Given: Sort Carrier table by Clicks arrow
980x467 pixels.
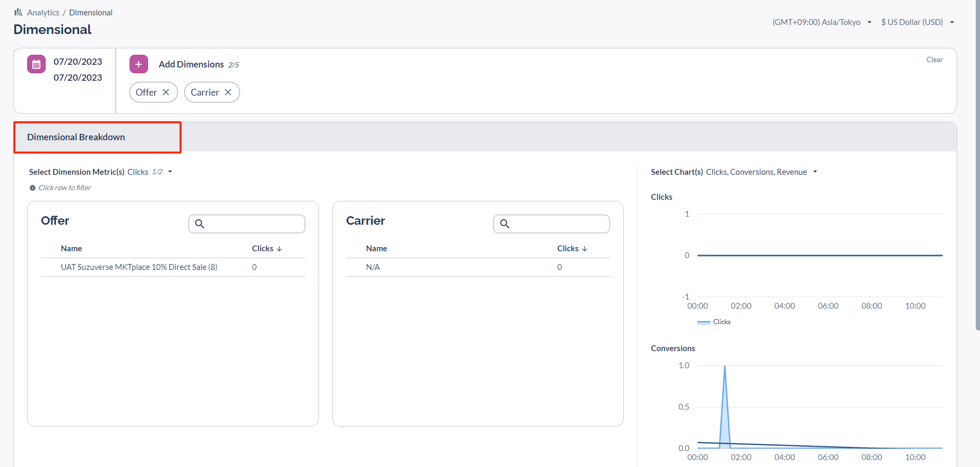Looking at the screenshot, I should (584, 249).
